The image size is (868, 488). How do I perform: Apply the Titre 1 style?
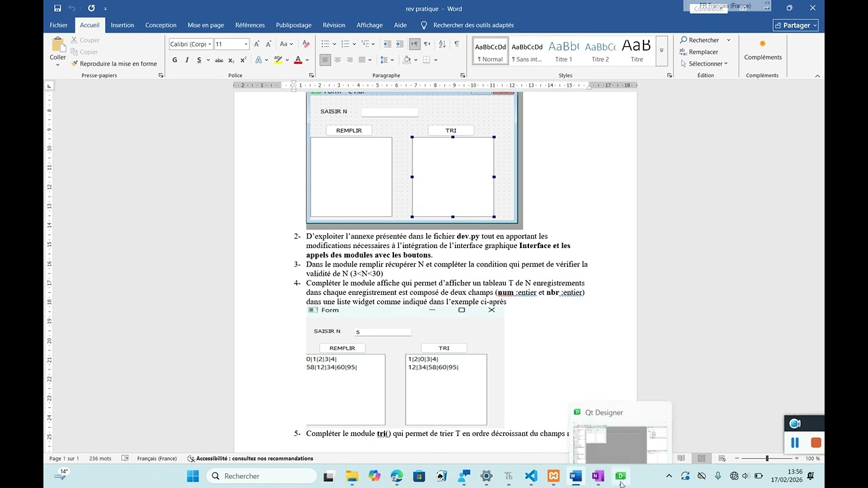click(x=564, y=51)
